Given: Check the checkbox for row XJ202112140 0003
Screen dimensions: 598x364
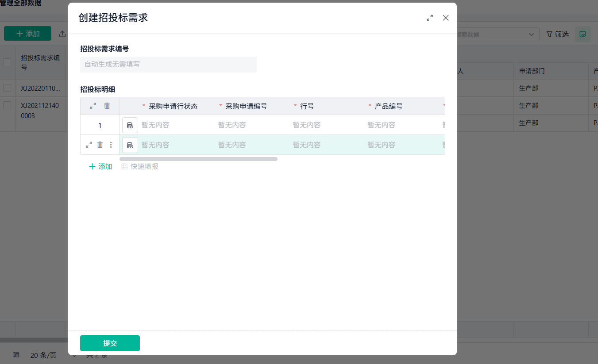Looking at the screenshot, I should pos(7,105).
